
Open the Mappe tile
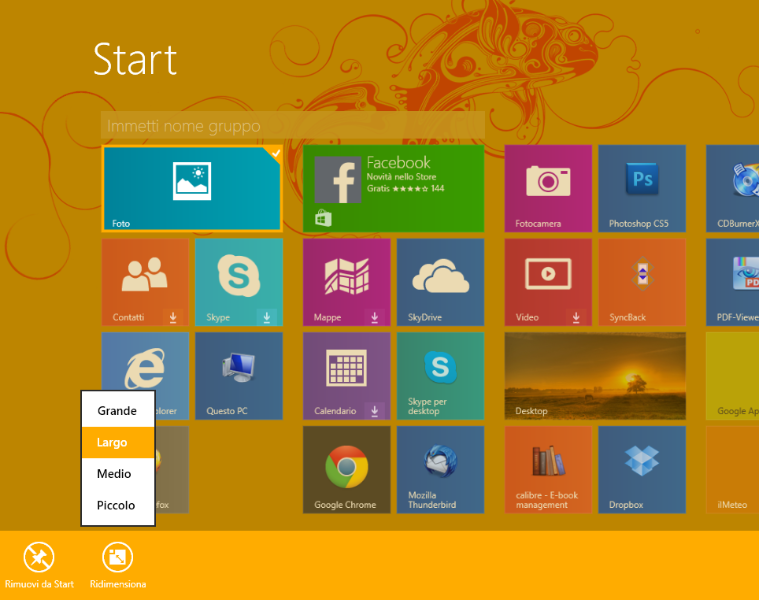tap(346, 282)
